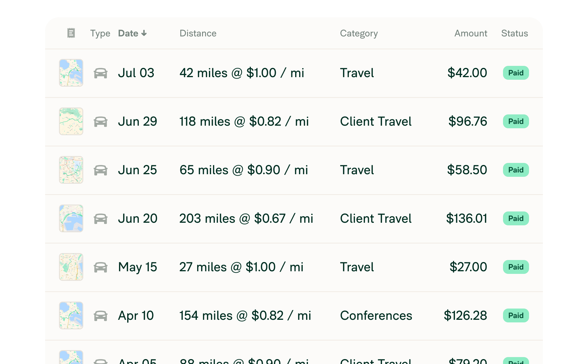The width and height of the screenshot is (588, 364).
Task: Click Paid badge on $42.00 row
Action: (x=516, y=73)
